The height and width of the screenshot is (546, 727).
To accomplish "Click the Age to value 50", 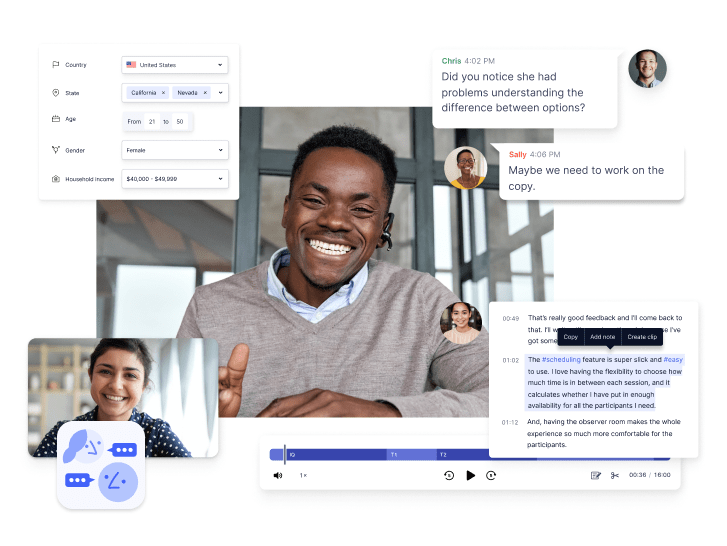I will point(180,121).
